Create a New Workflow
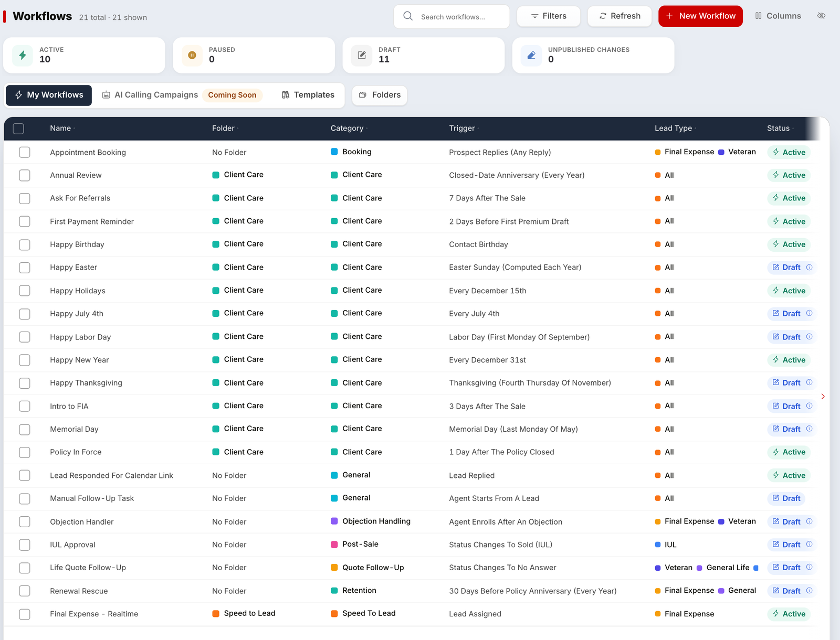Image resolution: width=840 pixels, height=640 pixels. click(x=700, y=16)
